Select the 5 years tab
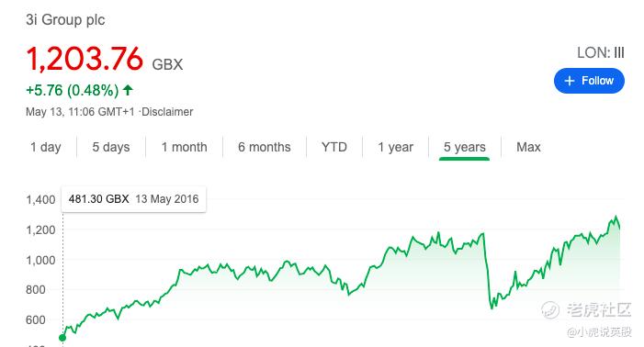 [x=464, y=147]
